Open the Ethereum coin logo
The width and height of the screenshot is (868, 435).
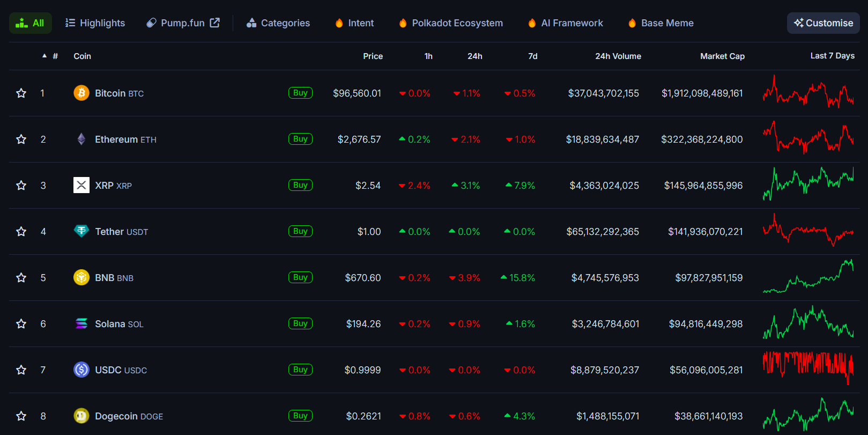click(x=81, y=139)
